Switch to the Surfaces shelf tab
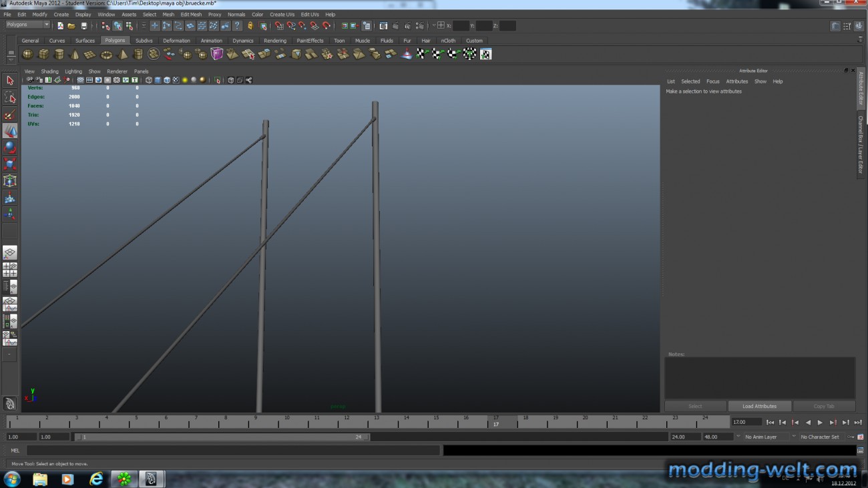Screen dimensions: 868x488 click(85, 41)
